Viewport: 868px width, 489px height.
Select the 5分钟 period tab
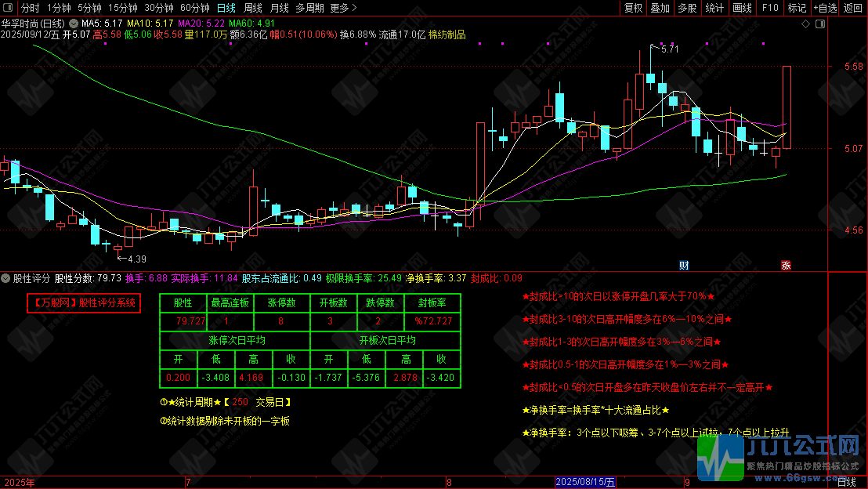(x=89, y=8)
